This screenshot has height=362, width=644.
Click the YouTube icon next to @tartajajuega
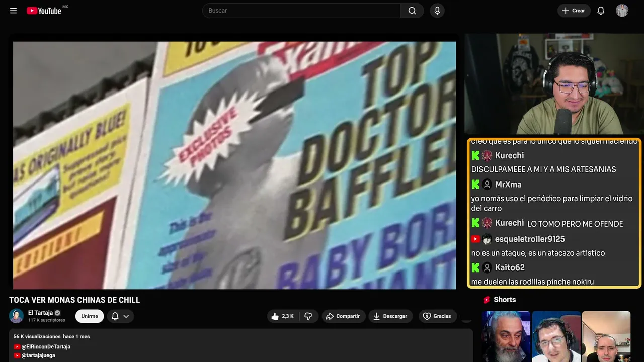(17, 355)
